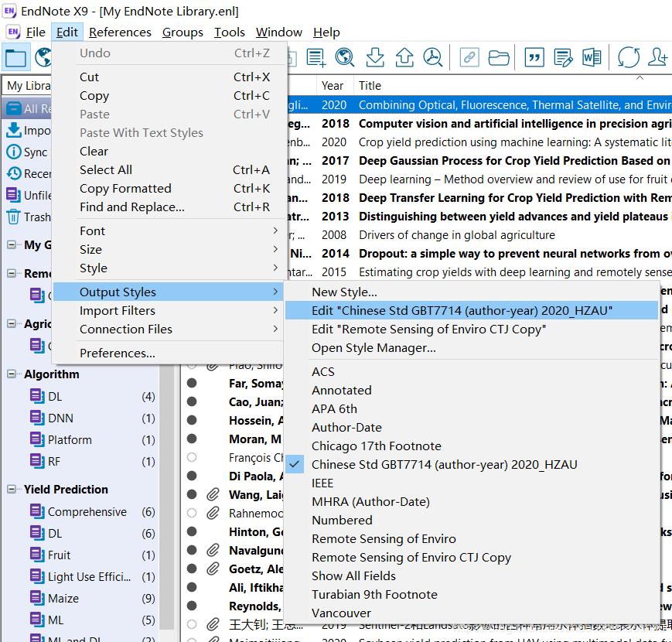672x642 pixels.
Task: Sort references by Year column header
Action: (x=333, y=85)
